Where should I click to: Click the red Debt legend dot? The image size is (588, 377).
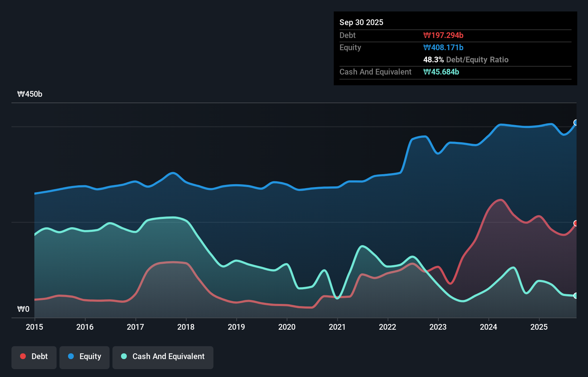pyautogui.click(x=22, y=356)
